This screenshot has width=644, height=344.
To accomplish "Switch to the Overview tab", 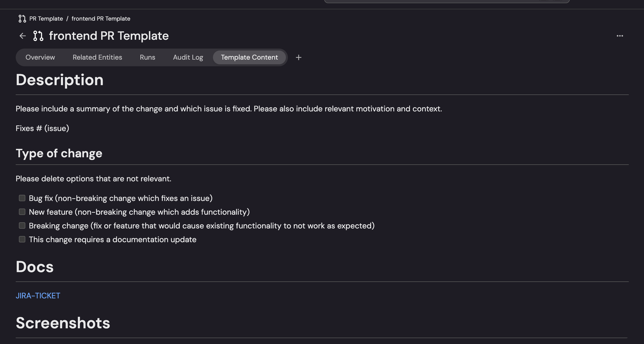I will coord(40,57).
